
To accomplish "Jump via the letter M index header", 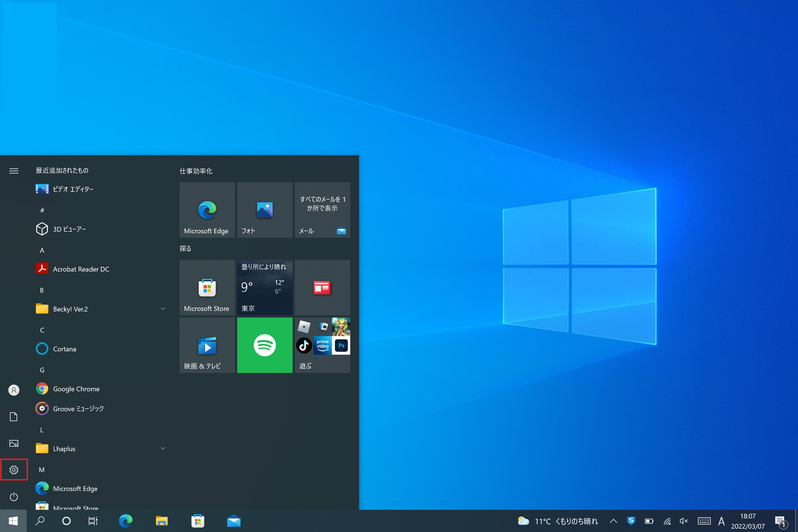I will pyautogui.click(x=42, y=470).
